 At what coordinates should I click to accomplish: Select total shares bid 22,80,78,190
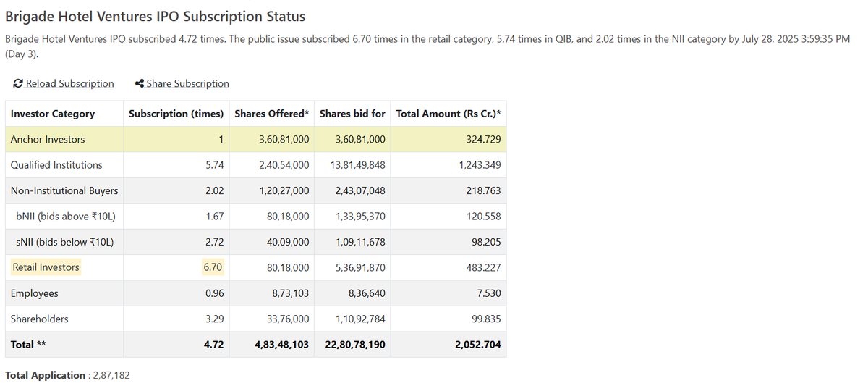point(355,345)
